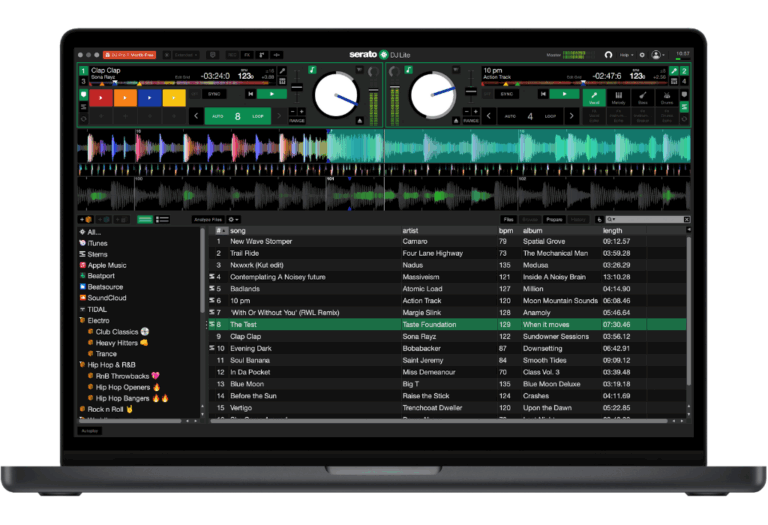Open the Prepare panel tab
This screenshot has width=768, height=525.
(554, 219)
